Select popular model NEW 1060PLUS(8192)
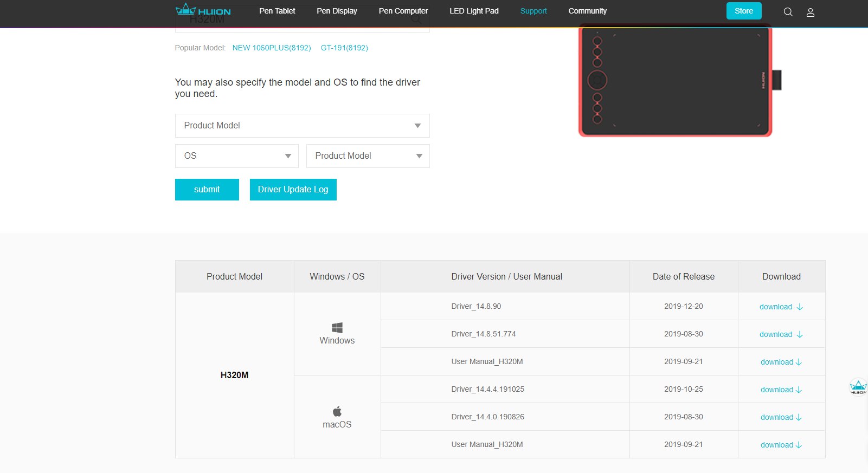 (x=272, y=48)
